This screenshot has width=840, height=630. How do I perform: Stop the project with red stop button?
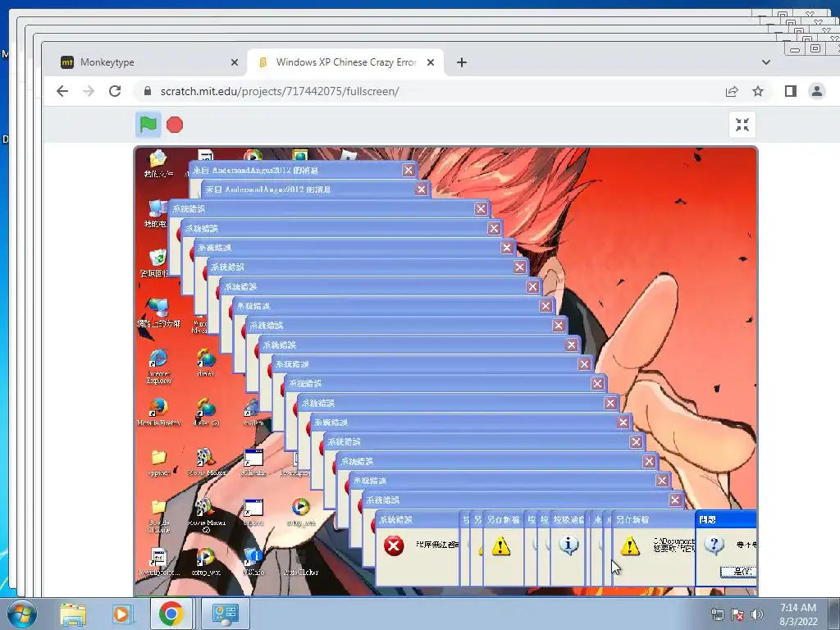pyautogui.click(x=175, y=125)
